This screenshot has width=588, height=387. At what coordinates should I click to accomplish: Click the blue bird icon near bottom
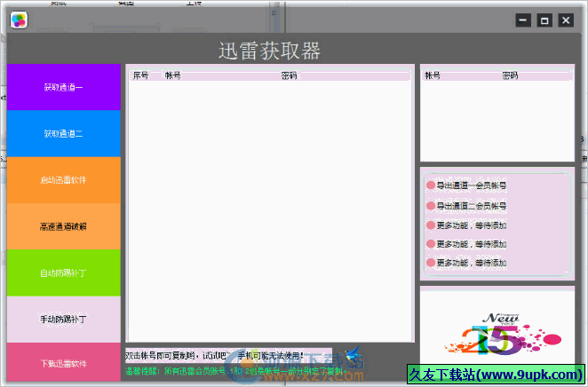pos(353,355)
